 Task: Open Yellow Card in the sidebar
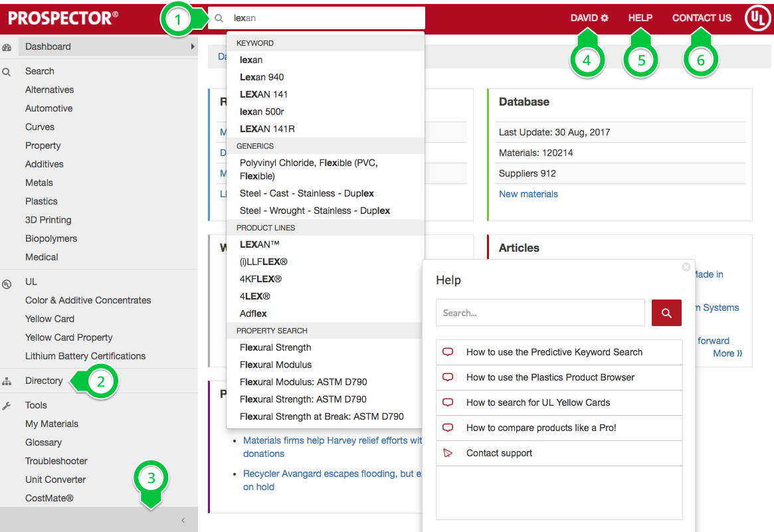[x=49, y=319]
